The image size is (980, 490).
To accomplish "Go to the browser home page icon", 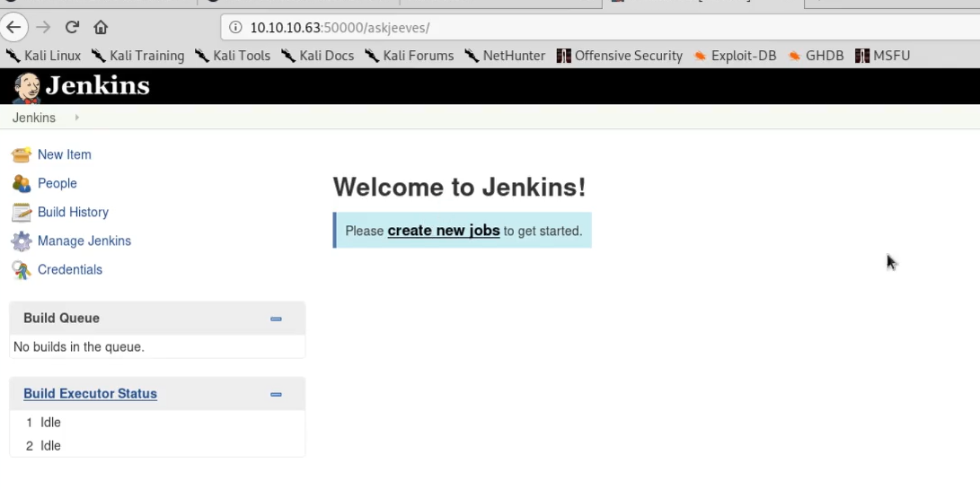I will pos(101,28).
